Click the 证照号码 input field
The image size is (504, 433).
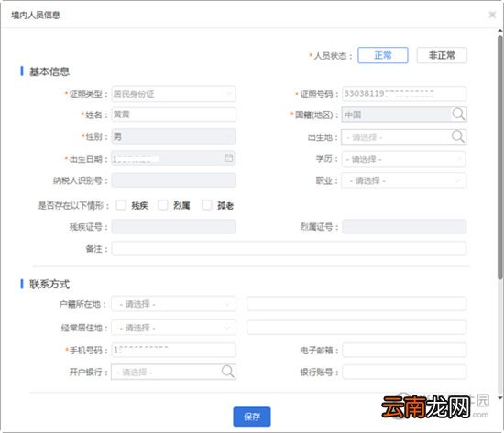click(x=404, y=93)
